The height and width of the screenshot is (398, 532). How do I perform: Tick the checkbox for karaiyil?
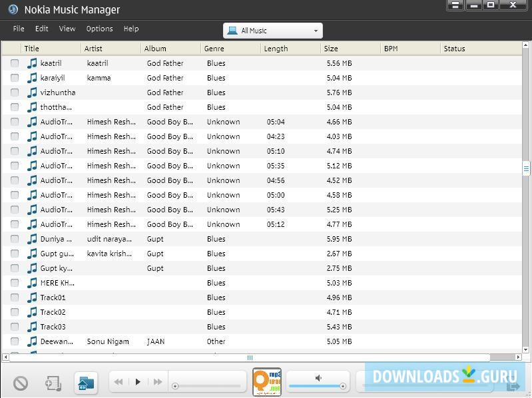click(15, 78)
